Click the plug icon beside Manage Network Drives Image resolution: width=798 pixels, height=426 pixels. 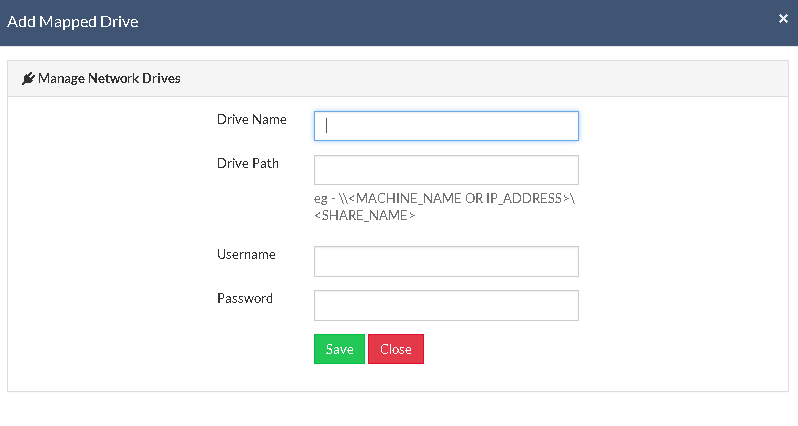(28, 78)
